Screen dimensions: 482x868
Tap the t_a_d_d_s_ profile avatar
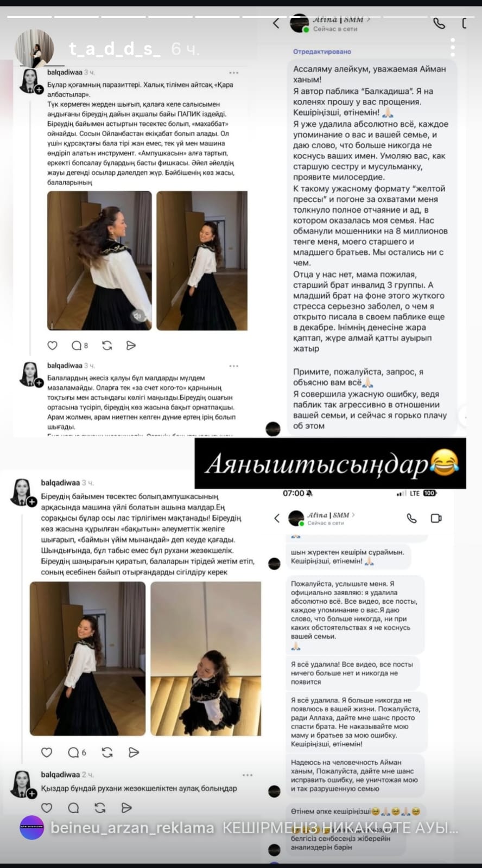tap(34, 49)
